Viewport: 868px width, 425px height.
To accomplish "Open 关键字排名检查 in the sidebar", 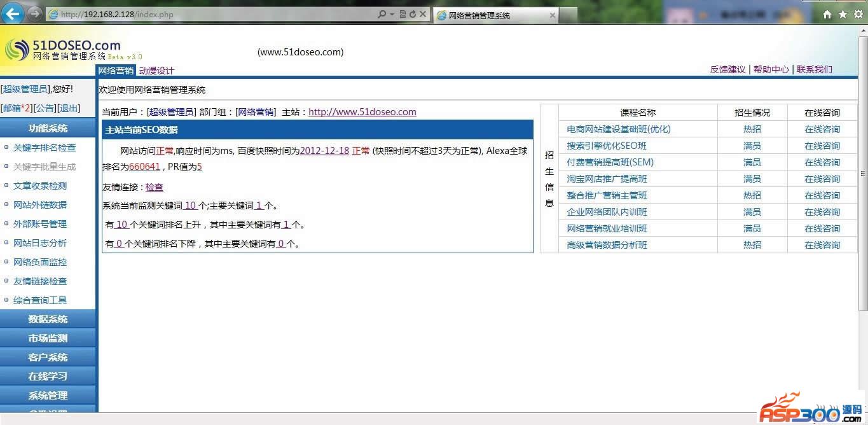I will click(45, 148).
